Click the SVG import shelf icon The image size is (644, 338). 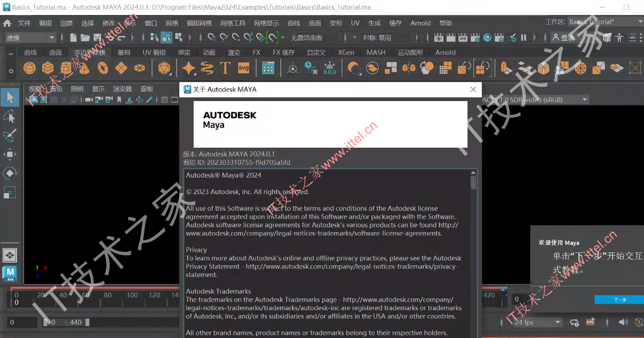[243, 68]
